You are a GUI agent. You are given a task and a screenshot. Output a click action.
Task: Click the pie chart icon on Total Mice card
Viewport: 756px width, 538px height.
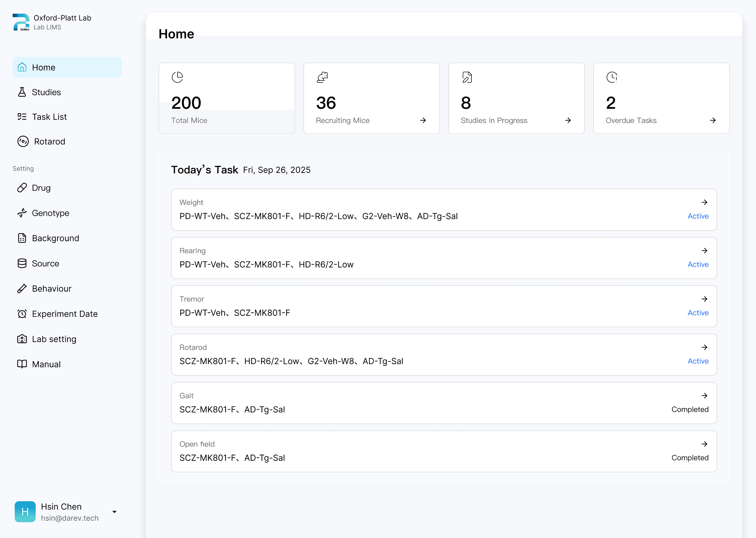[x=177, y=77]
